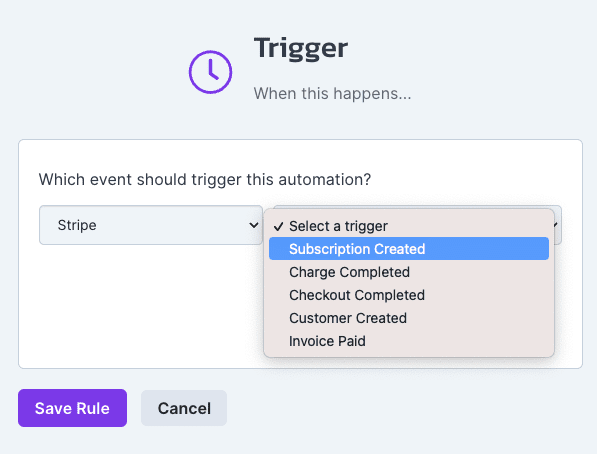Save the automation with Save Rule

point(72,408)
